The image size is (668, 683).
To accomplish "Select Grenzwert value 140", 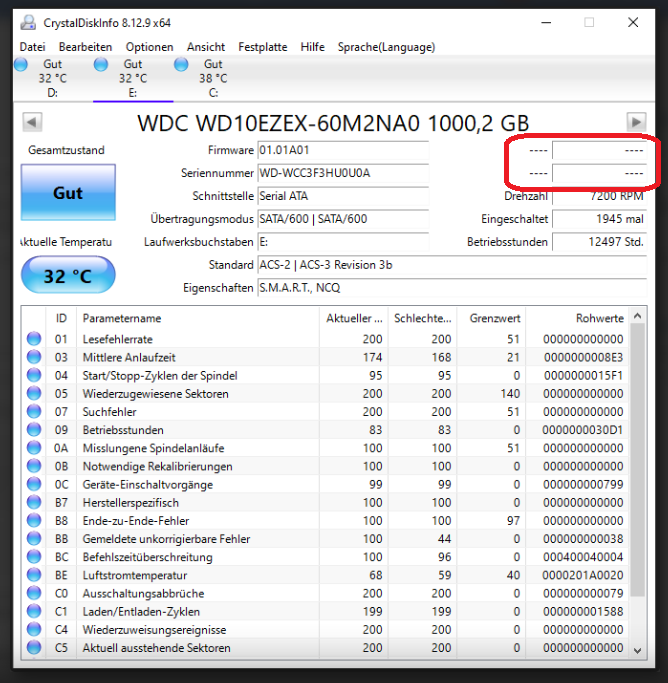I will [510, 394].
